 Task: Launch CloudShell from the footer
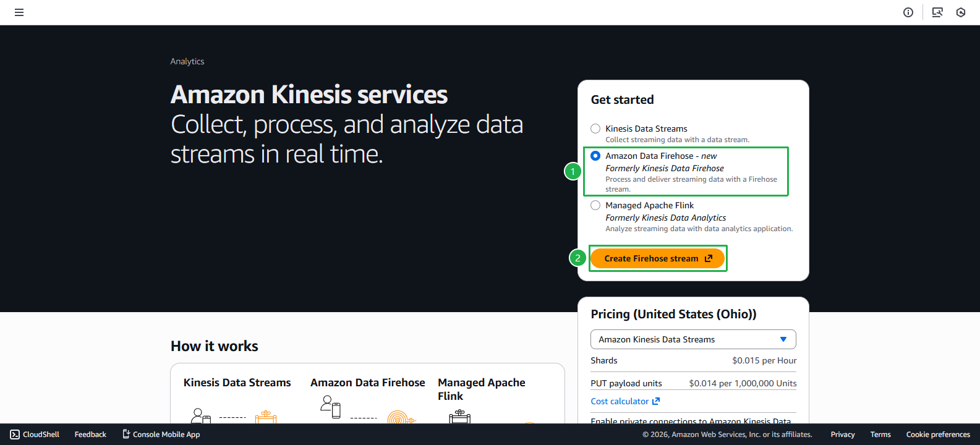pos(35,434)
